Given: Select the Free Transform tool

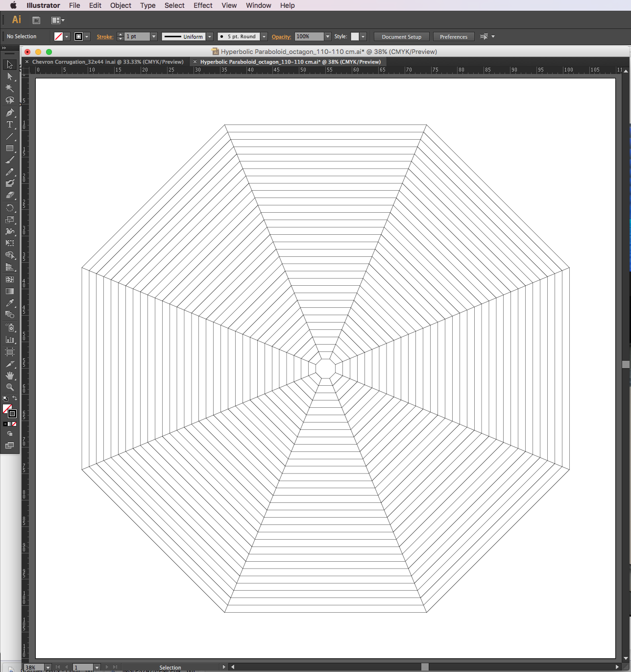Looking at the screenshot, I should 9,243.
